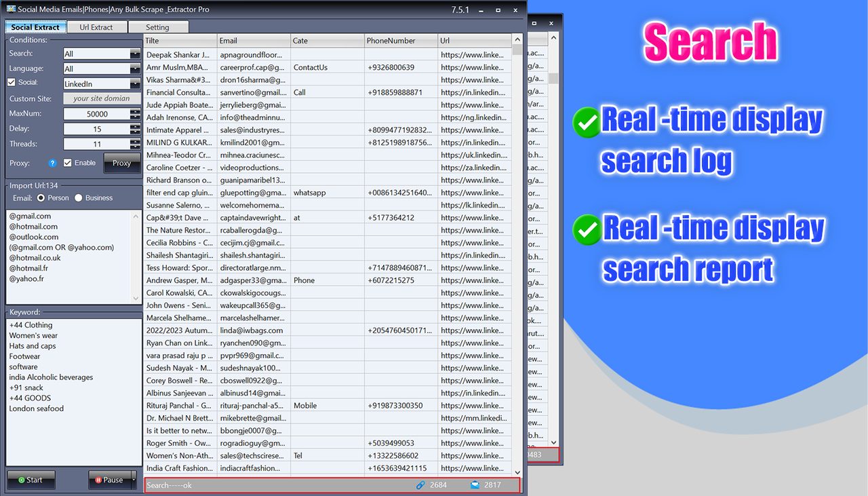868x496 pixels.
Task: Select the @yahoo.fr domain entry
Action: pyautogui.click(x=27, y=278)
